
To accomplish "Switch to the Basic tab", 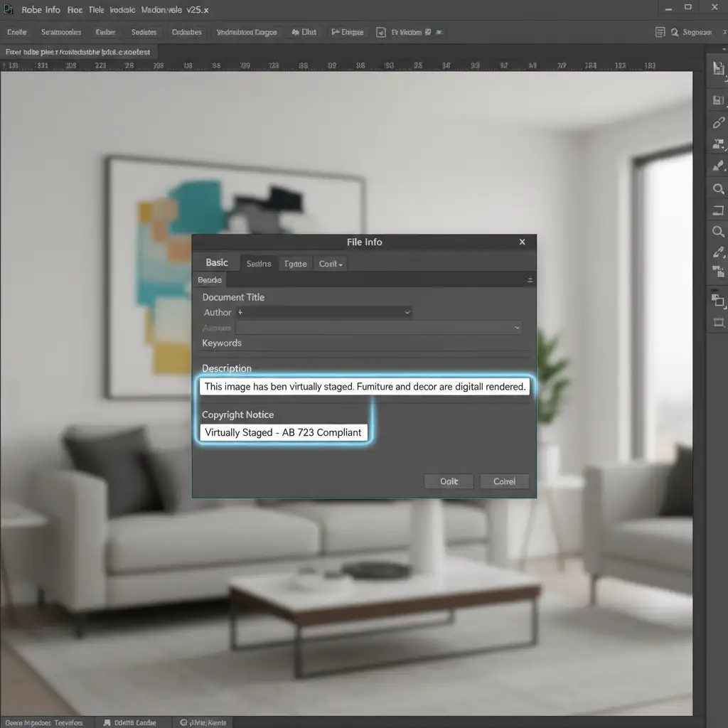I will tap(217, 263).
